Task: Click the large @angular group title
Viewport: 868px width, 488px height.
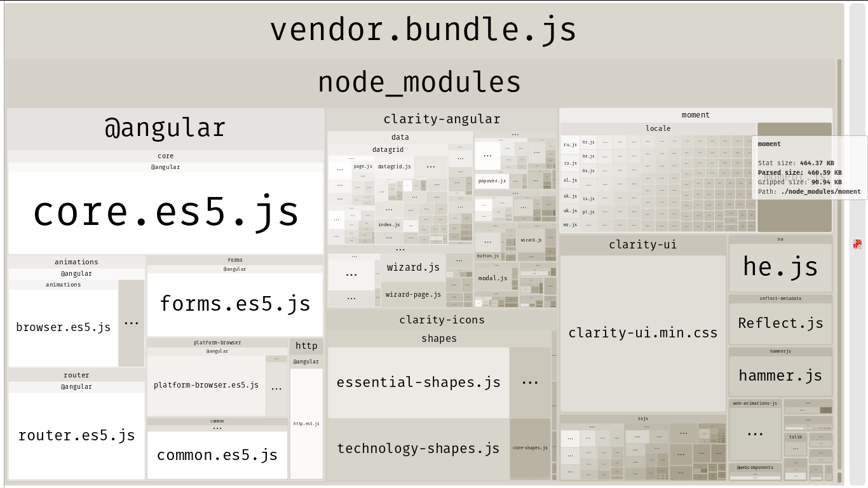Action: coord(165,128)
